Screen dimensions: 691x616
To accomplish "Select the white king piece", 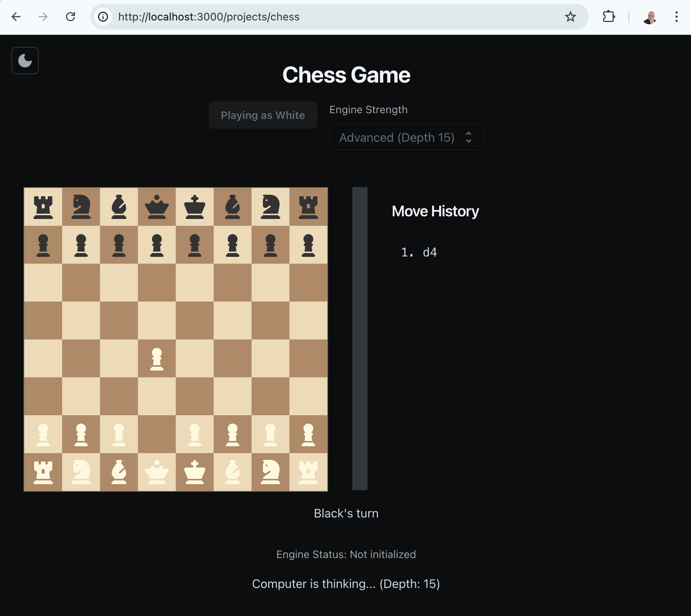I will click(x=195, y=472).
